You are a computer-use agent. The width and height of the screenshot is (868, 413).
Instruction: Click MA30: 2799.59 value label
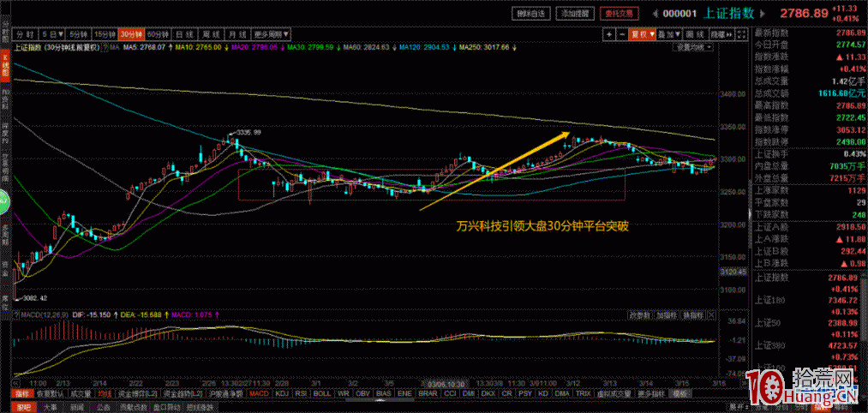coord(310,48)
